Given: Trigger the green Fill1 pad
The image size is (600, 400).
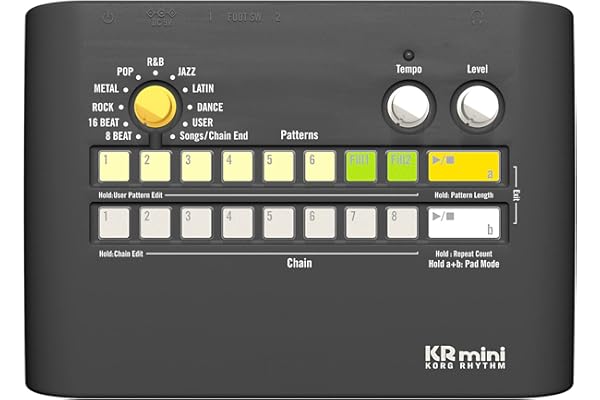Looking at the screenshot, I should click(360, 165).
